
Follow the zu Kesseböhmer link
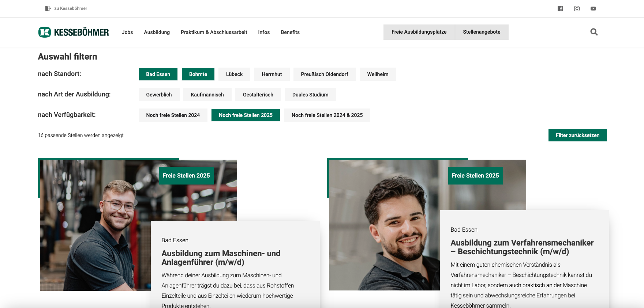tap(71, 8)
